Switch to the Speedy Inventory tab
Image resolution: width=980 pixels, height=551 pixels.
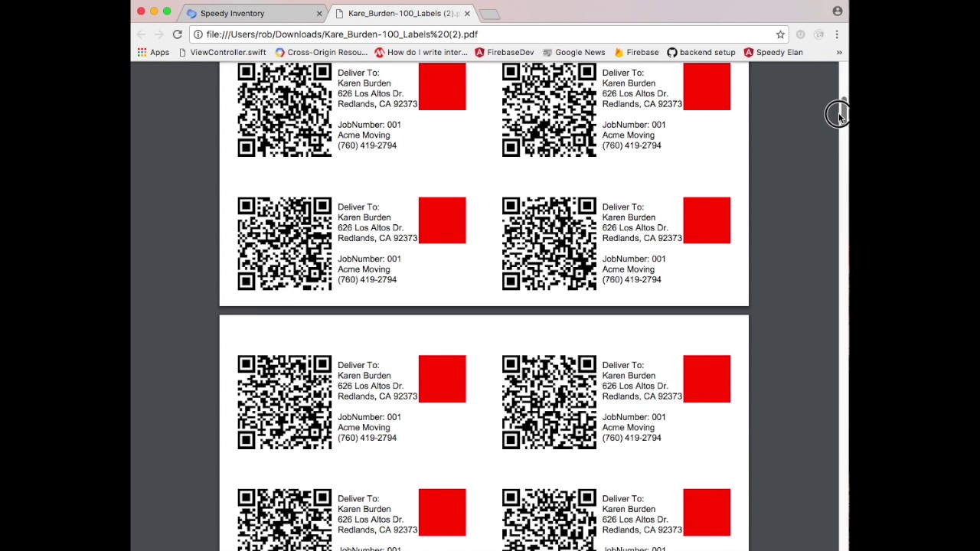point(253,13)
